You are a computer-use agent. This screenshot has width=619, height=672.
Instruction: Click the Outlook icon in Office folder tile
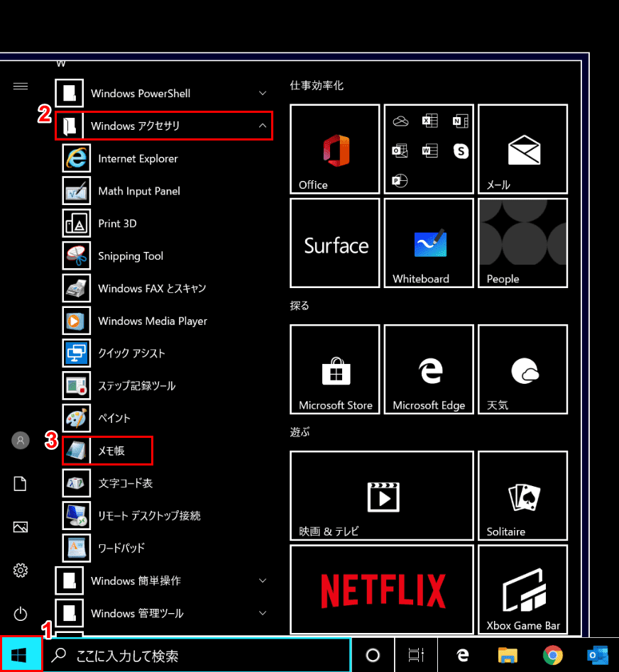(x=400, y=151)
